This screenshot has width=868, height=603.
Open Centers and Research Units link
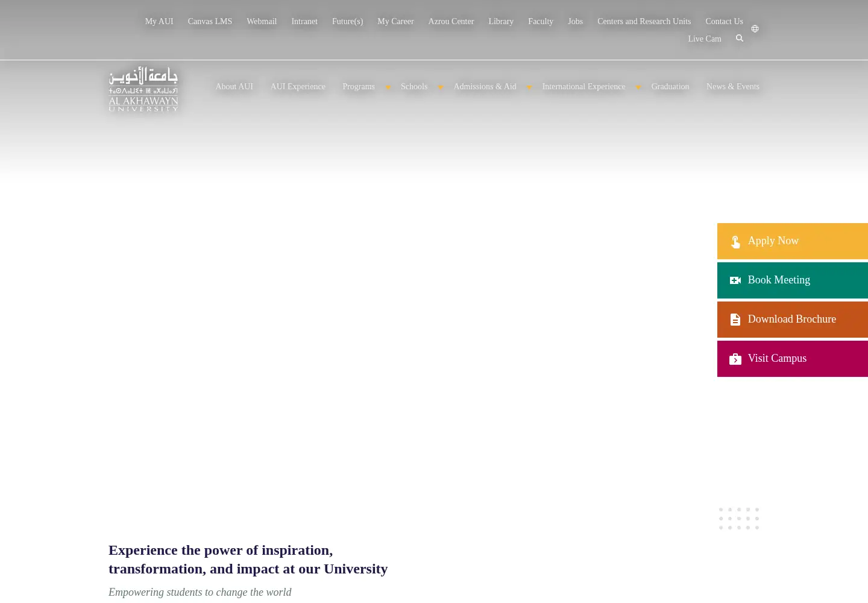(644, 22)
